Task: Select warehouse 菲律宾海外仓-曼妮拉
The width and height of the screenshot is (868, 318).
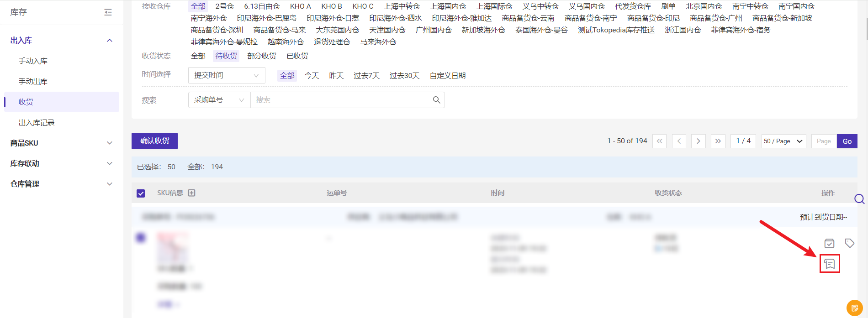Action: tap(224, 42)
